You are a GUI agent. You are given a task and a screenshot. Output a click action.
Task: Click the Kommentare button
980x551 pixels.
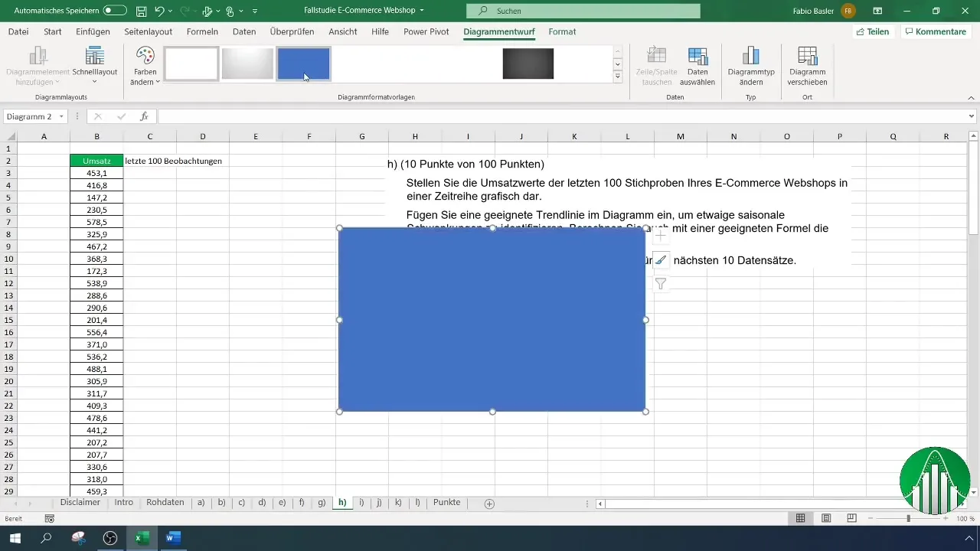tap(936, 31)
